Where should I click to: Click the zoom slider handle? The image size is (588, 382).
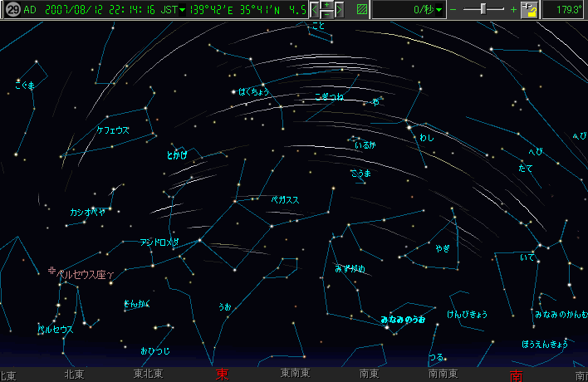pos(483,10)
